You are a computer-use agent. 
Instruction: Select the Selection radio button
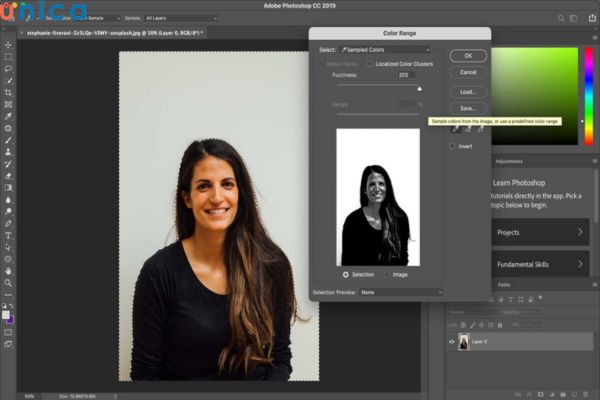point(346,274)
